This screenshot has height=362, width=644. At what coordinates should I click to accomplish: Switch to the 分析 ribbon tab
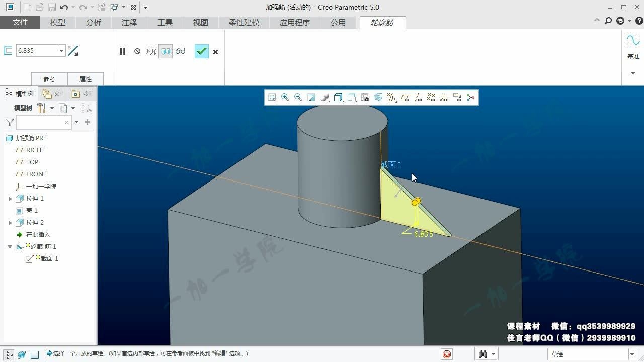point(94,23)
